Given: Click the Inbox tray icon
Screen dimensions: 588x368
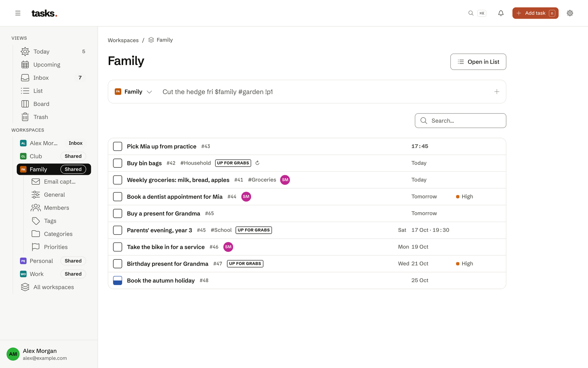Looking at the screenshot, I should click(x=25, y=78).
